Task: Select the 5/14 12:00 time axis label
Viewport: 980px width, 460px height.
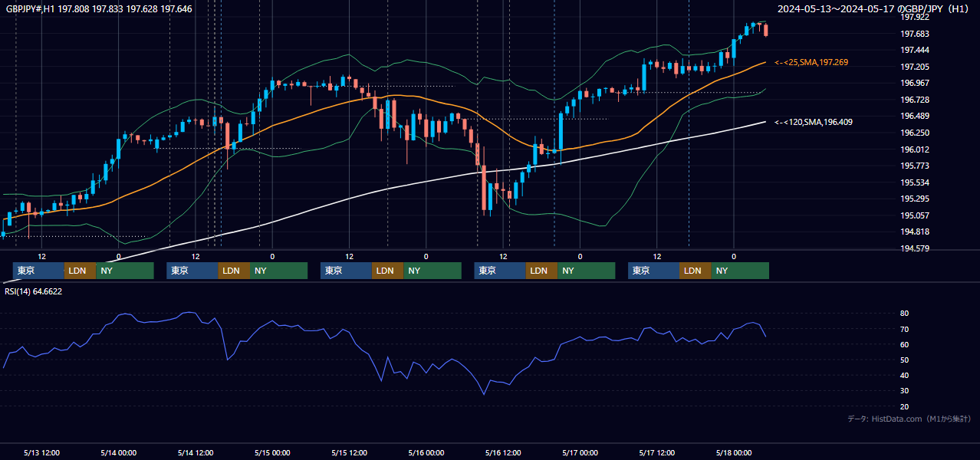Action: pyautogui.click(x=196, y=452)
